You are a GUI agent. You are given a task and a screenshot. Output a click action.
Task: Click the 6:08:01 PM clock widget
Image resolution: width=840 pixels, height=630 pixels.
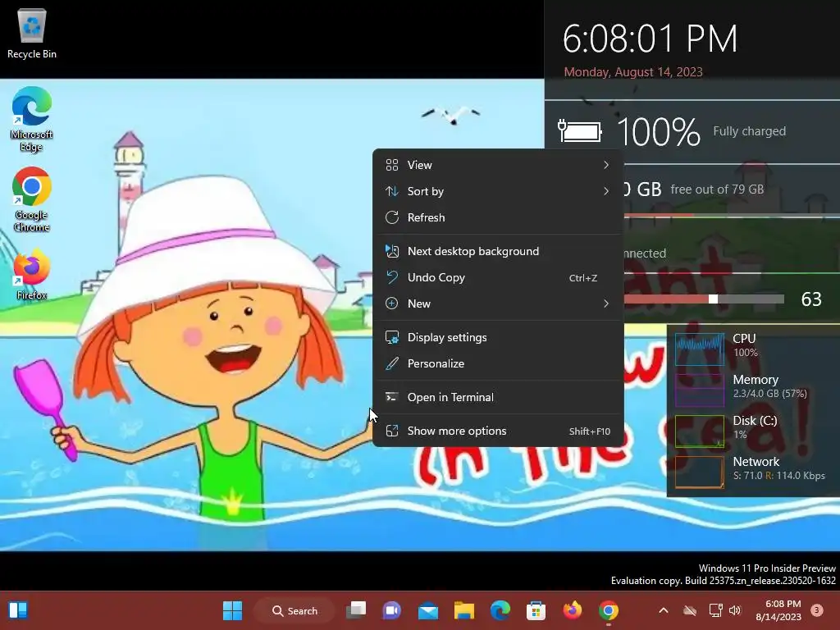(x=650, y=39)
